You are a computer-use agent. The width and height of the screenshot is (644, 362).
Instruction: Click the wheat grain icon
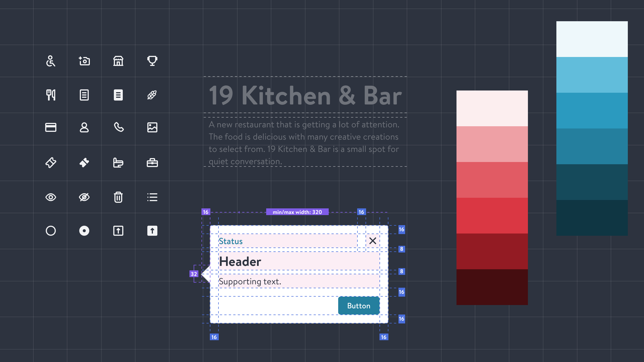click(152, 95)
